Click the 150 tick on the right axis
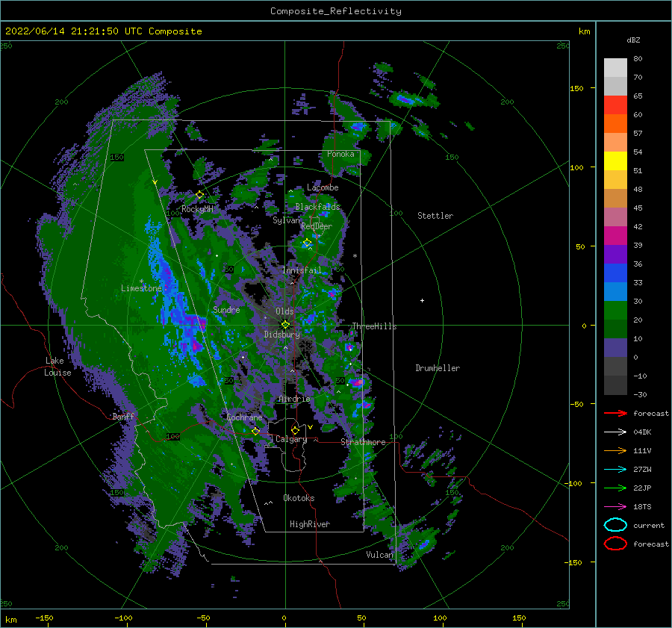This screenshot has width=672, height=628. (576, 88)
